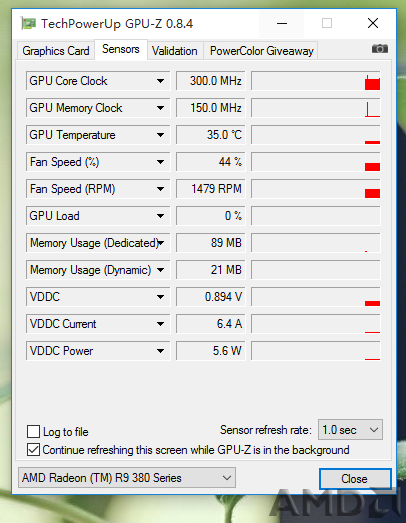This screenshot has width=406, height=523.
Task: Click the Close button
Action: pos(355,479)
